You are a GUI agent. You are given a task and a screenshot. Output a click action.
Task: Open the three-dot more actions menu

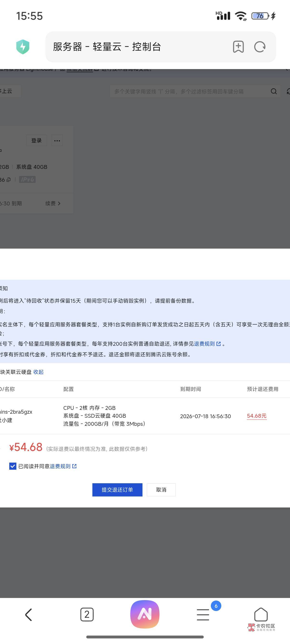57,141
